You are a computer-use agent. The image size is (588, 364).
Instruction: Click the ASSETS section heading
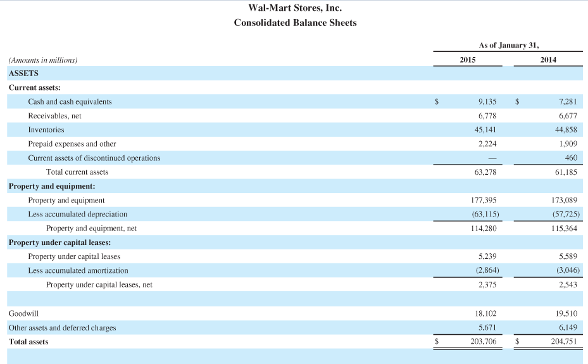(23, 73)
